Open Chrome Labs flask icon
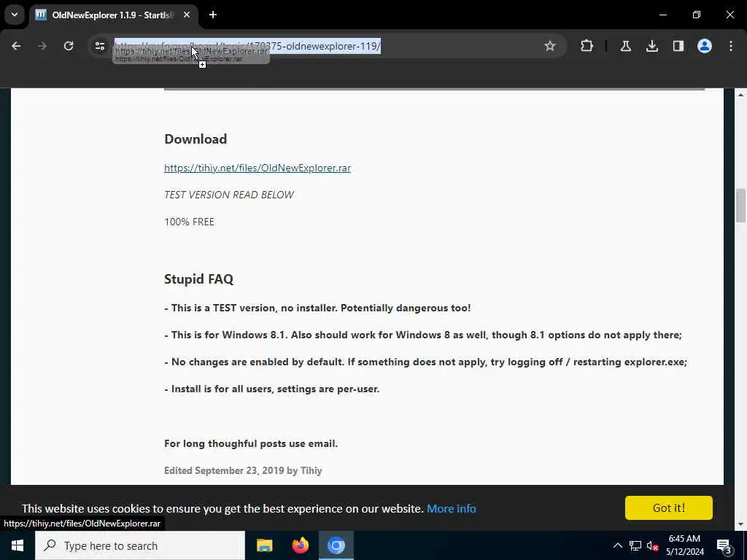This screenshot has width=747, height=560. (625, 46)
